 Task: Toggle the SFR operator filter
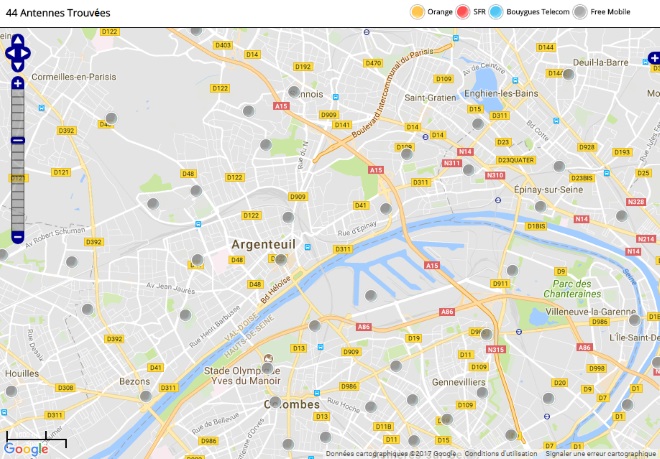(x=471, y=12)
